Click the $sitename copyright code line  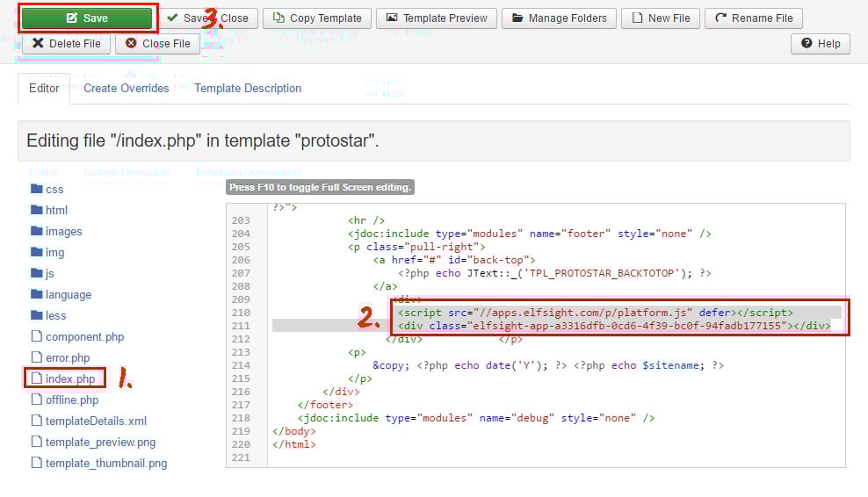(548, 365)
